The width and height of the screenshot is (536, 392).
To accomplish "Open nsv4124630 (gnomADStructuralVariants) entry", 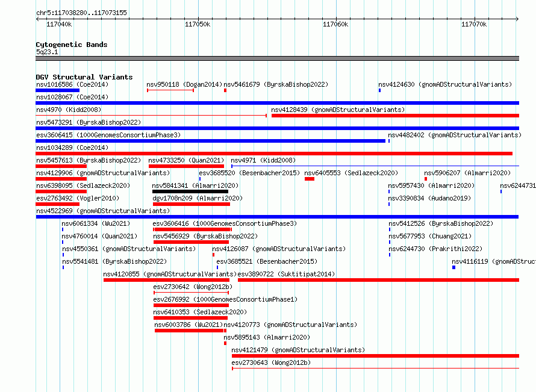I will pos(445,84).
